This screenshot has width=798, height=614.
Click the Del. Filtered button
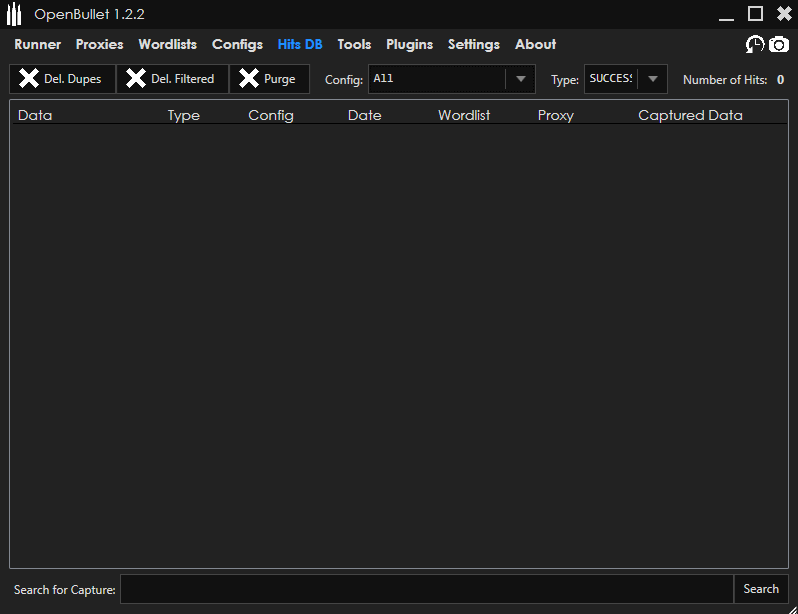[173, 79]
